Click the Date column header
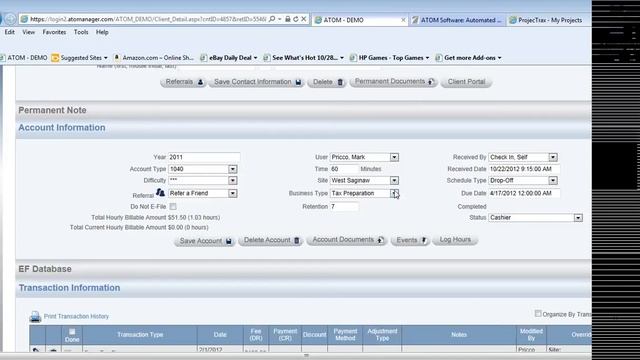This screenshot has width=640, height=360. [220, 335]
